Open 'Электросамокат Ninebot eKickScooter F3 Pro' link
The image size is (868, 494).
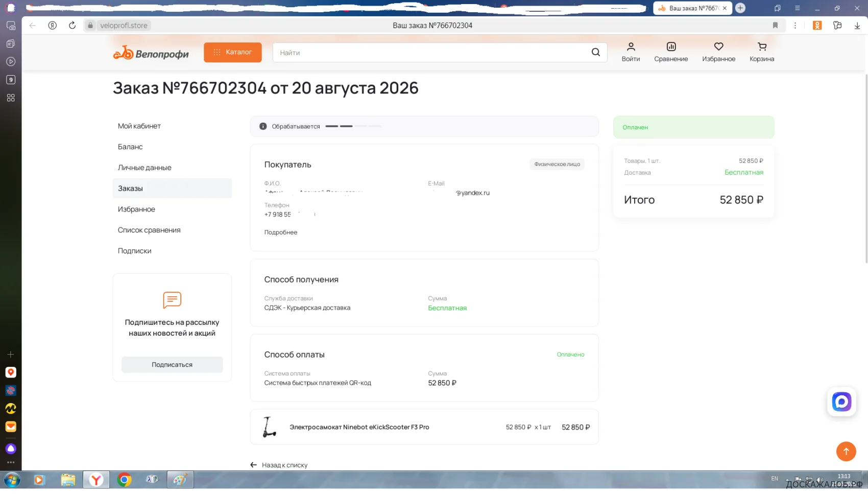click(x=359, y=428)
